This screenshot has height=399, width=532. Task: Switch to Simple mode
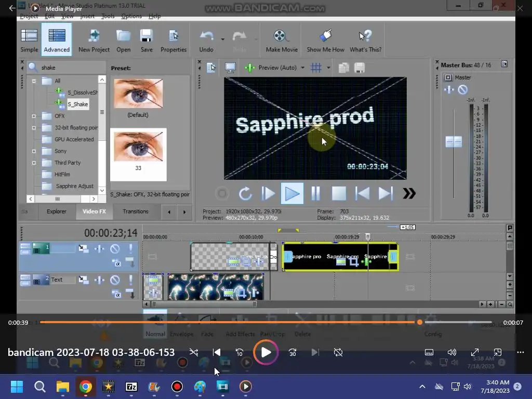pyautogui.click(x=29, y=40)
